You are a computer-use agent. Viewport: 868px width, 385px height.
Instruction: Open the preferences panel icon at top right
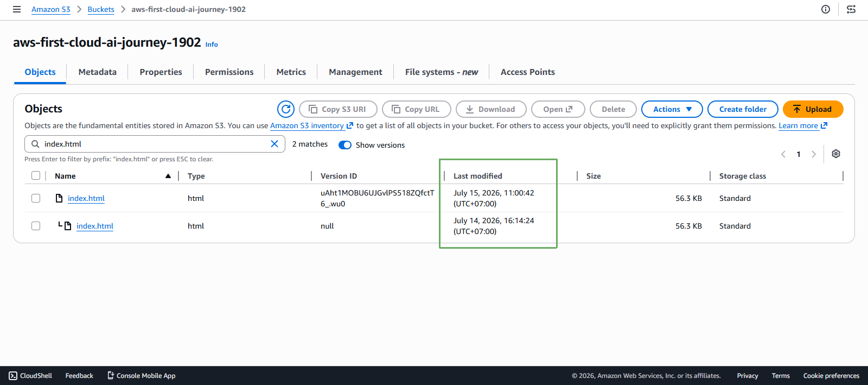(x=851, y=9)
